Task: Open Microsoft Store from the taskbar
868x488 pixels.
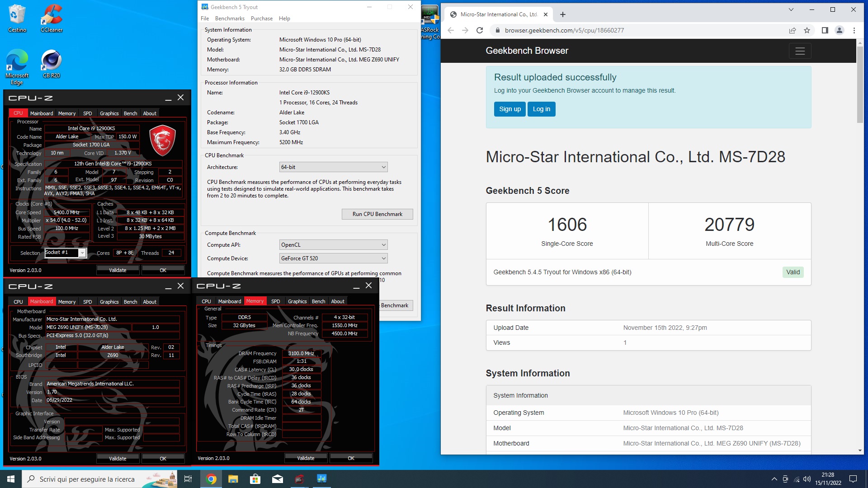Action: coord(255,479)
